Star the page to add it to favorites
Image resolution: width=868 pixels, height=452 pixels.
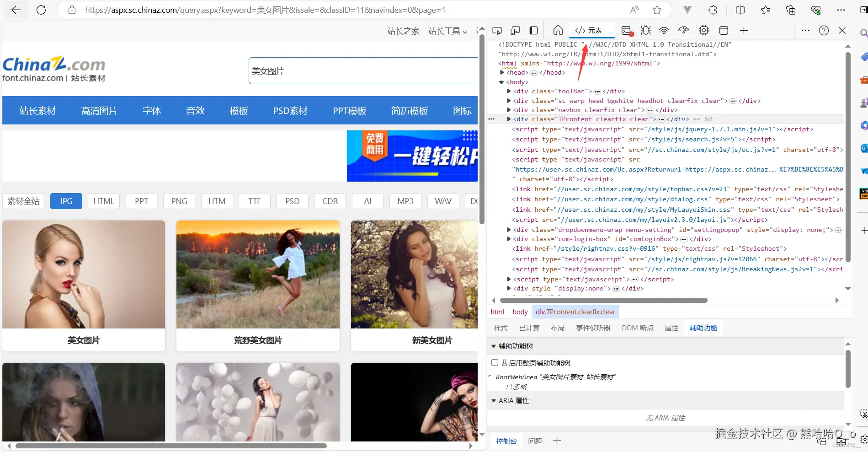[657, 10]
